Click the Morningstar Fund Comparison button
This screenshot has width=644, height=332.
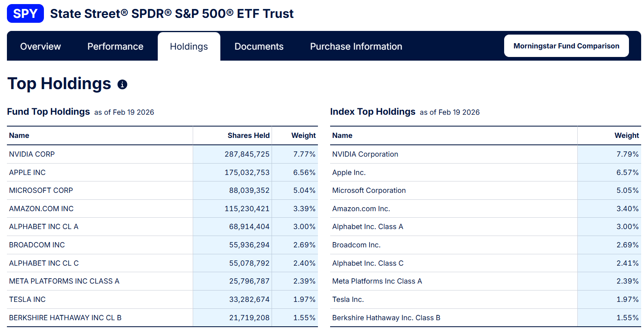(x=566, y=46)
